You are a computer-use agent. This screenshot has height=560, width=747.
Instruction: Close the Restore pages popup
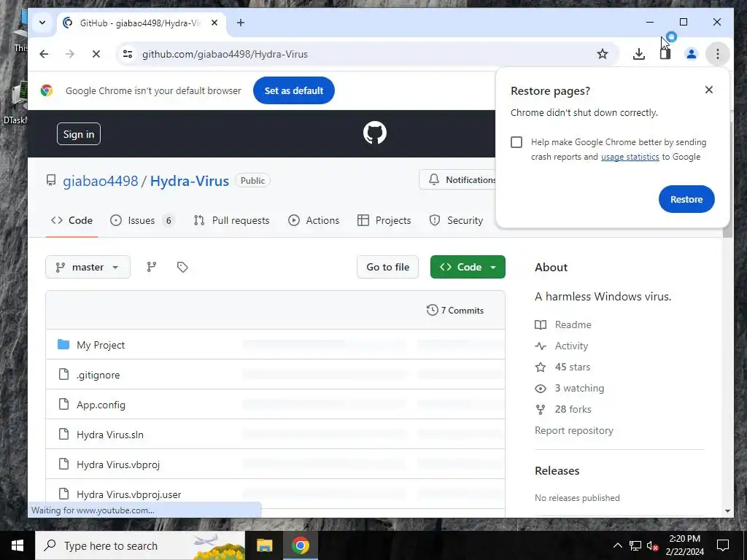(x=709, y=90)
